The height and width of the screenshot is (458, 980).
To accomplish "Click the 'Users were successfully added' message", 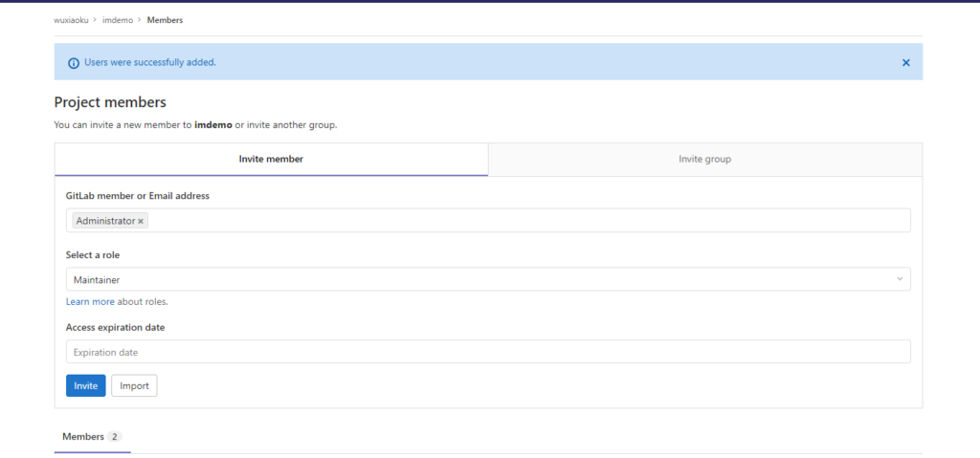I will pos(150,62).
